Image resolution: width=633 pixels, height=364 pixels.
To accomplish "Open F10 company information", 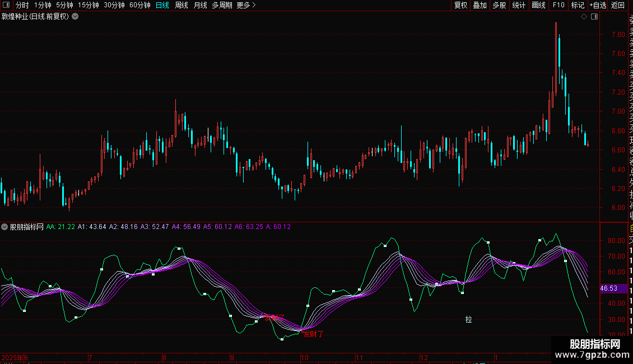I will [558, 5].
